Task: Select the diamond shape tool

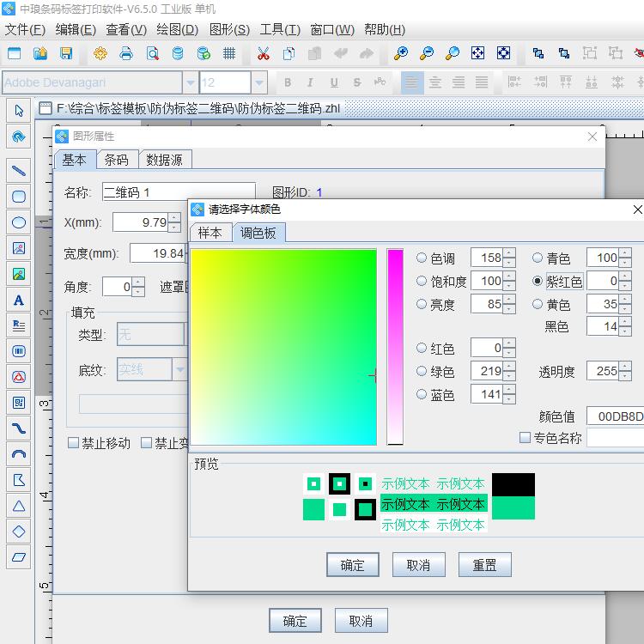Action: 19,532
